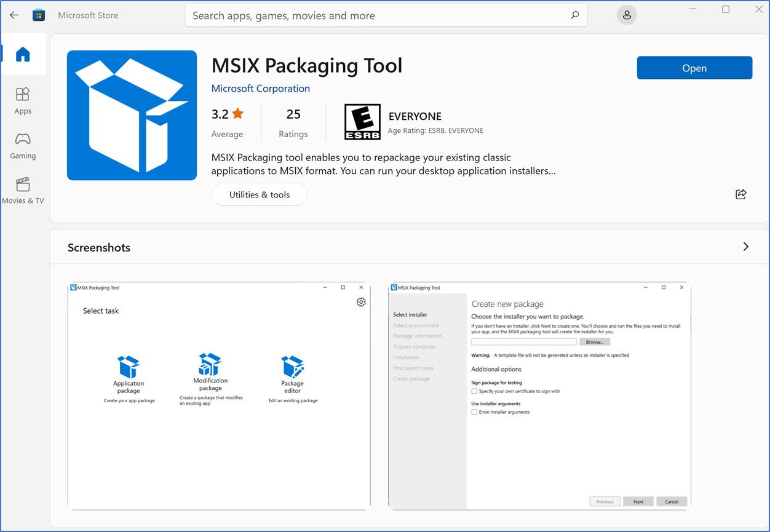Open the Gaming section
Image resolution: width=770 pixels, height=532 pixels.
click(x=23, y=145)
